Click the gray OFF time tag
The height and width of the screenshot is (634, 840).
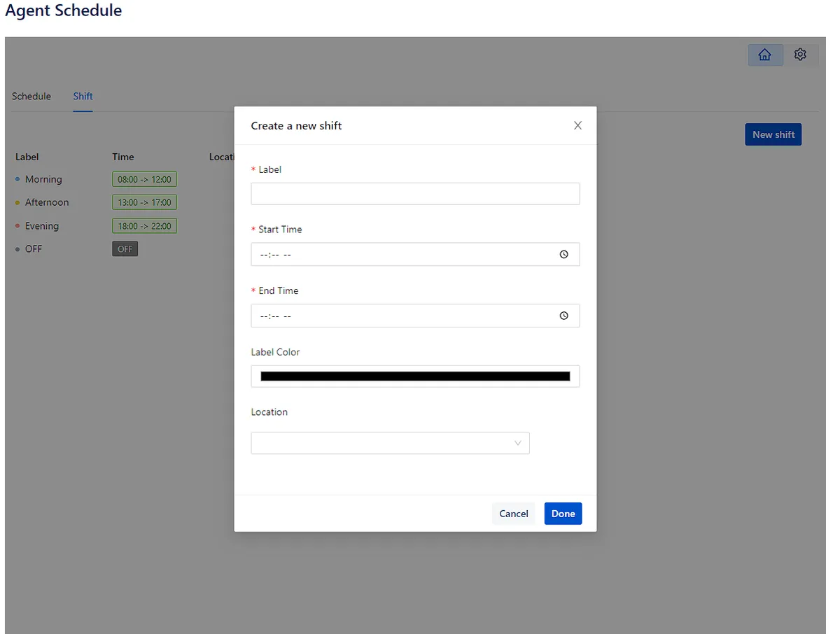click(125, 249)
